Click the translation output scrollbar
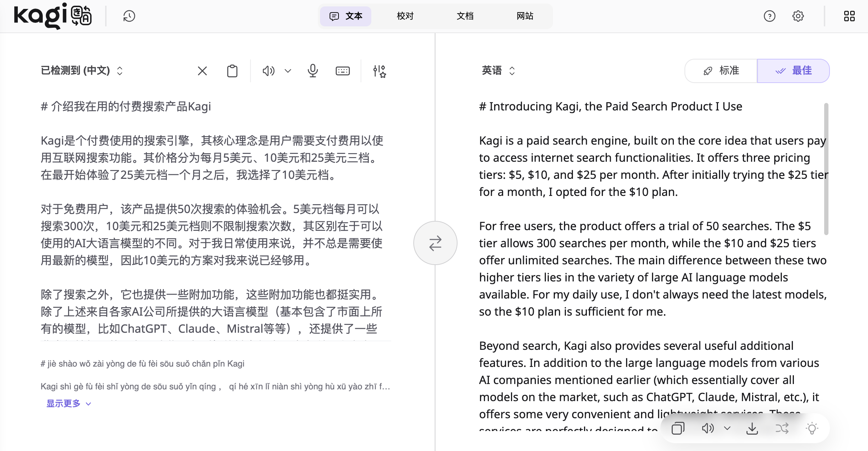868x451 pixels. (826, 169)
